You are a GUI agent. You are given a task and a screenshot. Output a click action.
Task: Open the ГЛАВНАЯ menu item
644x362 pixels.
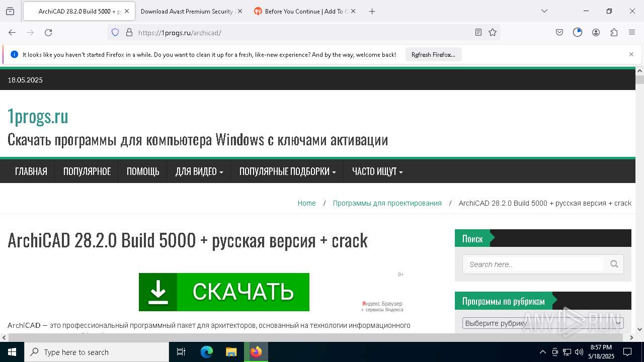pos(31,171)
